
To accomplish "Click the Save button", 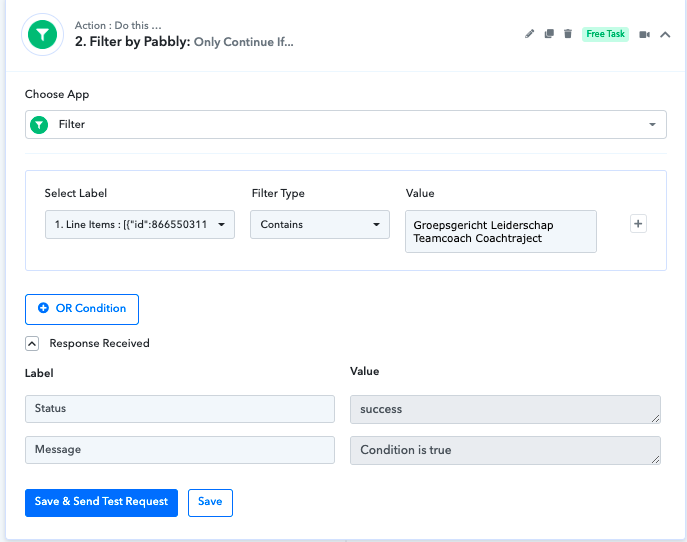I will tap(210, 503).
